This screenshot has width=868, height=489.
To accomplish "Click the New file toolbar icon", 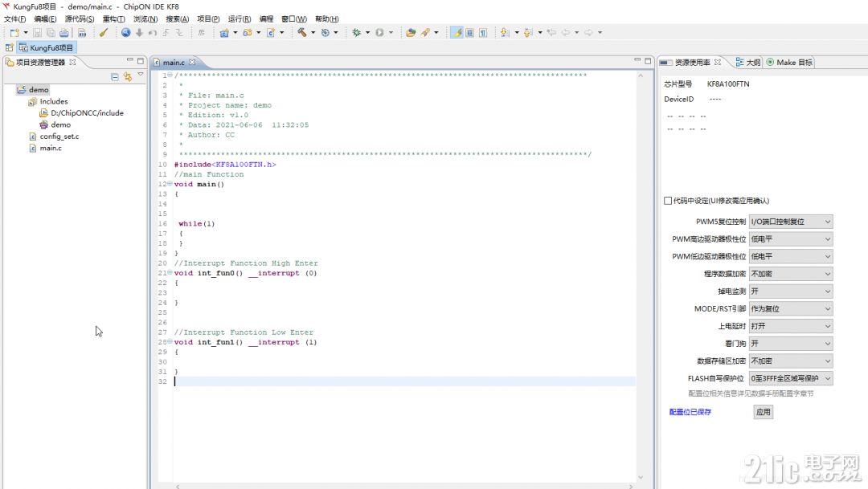I will pos(14,33).
